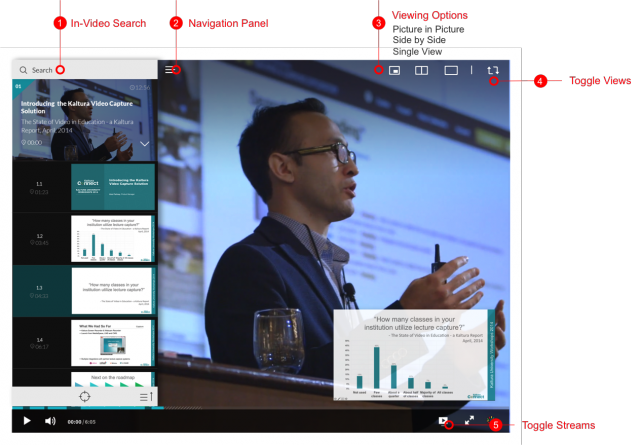The width and height of the screenshot is (640, 445).
Task: Go to slide 1.4 What We Had So Far
Action: click(113, 343)
